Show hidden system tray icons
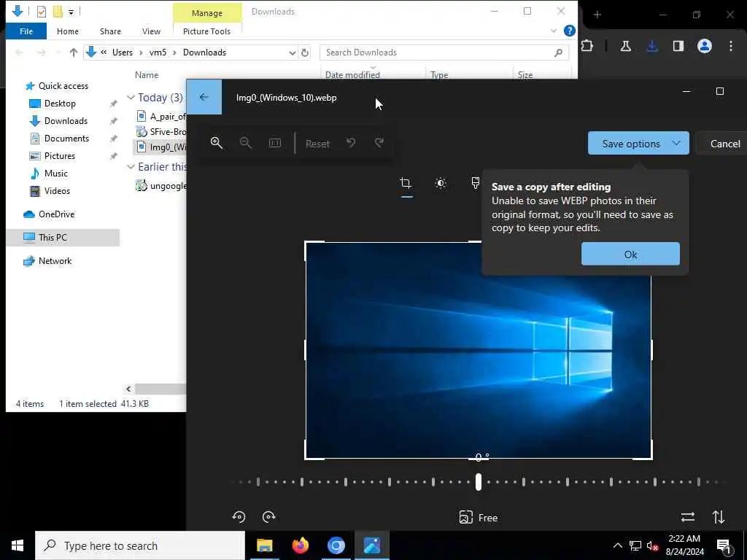Screen dimensions: 747x560 coord(617,545)
